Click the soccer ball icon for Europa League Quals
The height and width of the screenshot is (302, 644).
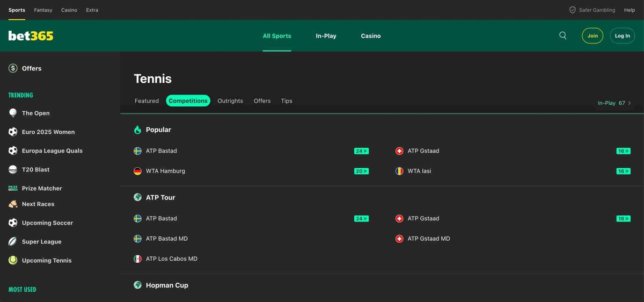point(13,150)
